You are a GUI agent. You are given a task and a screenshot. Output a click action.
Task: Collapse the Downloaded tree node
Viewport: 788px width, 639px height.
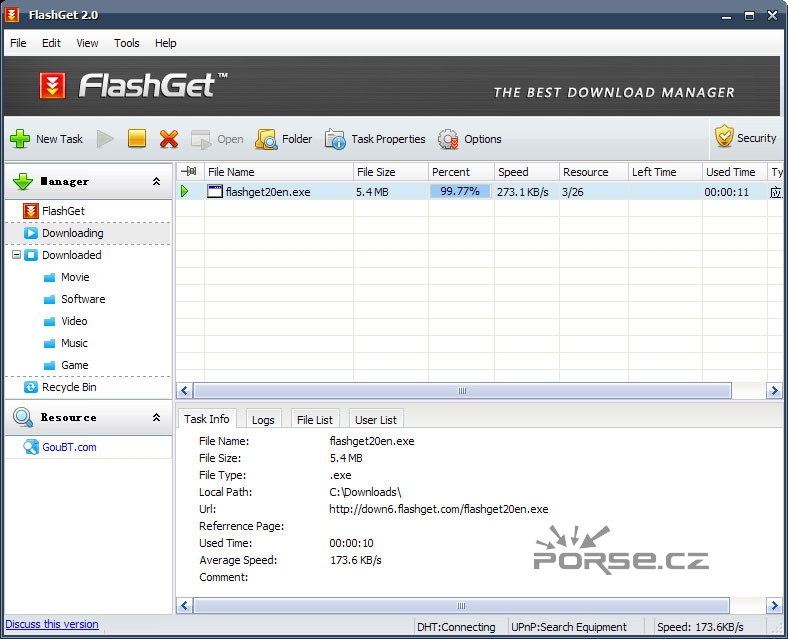click(17, 255)
